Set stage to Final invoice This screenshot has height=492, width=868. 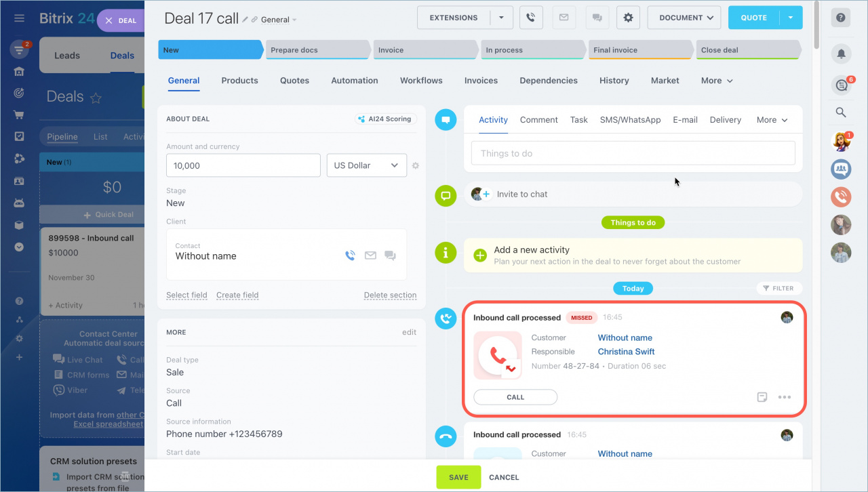(640, 49)
